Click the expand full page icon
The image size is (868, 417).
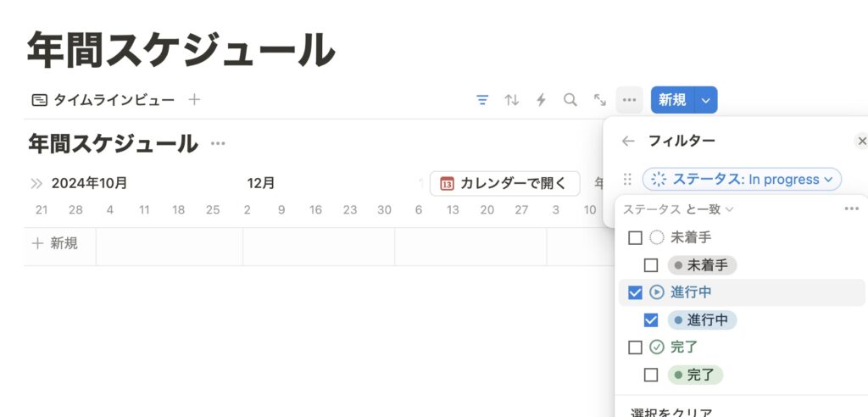click(600, 100)
